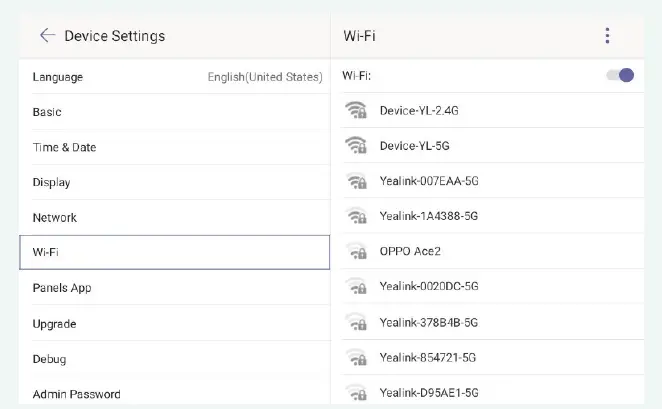Click the signal icon beside OPPO Ace2
The image size is (662, 409).
[x=355, y=251]
